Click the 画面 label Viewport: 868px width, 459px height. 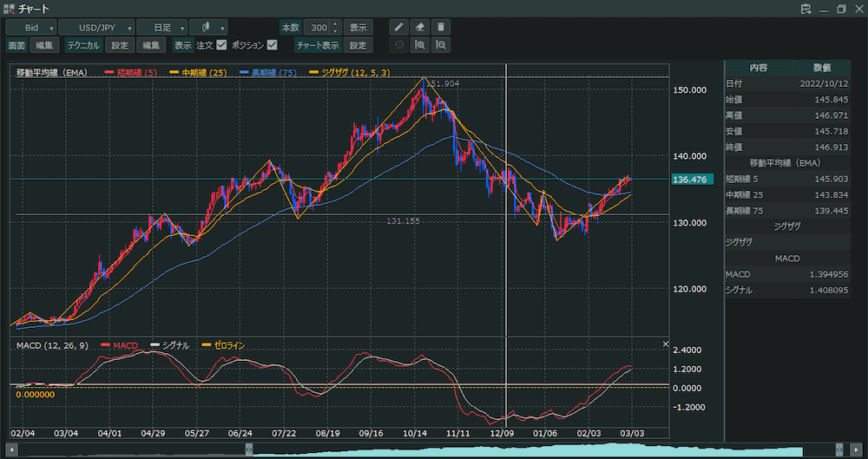click(x=16, y=45)
